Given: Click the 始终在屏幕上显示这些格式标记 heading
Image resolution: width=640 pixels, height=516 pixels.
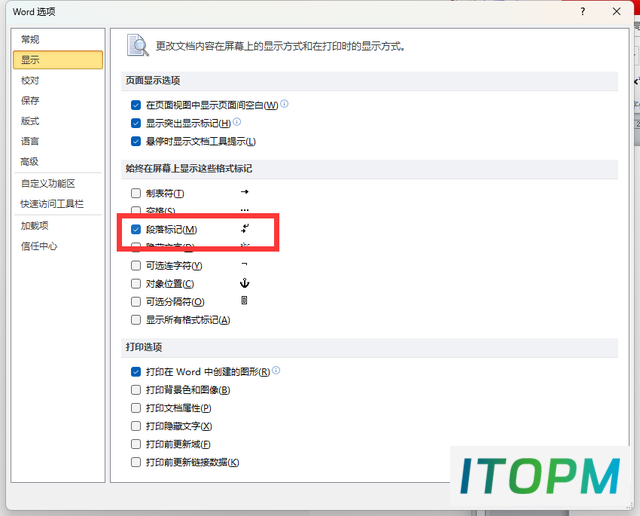Looking at the screenshot, I should (189, 169).
